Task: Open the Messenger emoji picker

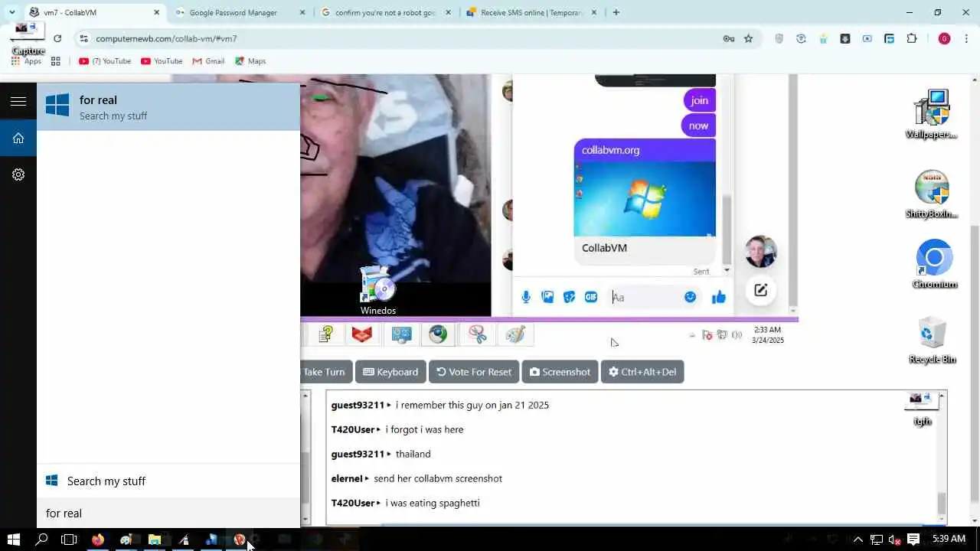Action: pyautogui.click(x=690, y=297)
